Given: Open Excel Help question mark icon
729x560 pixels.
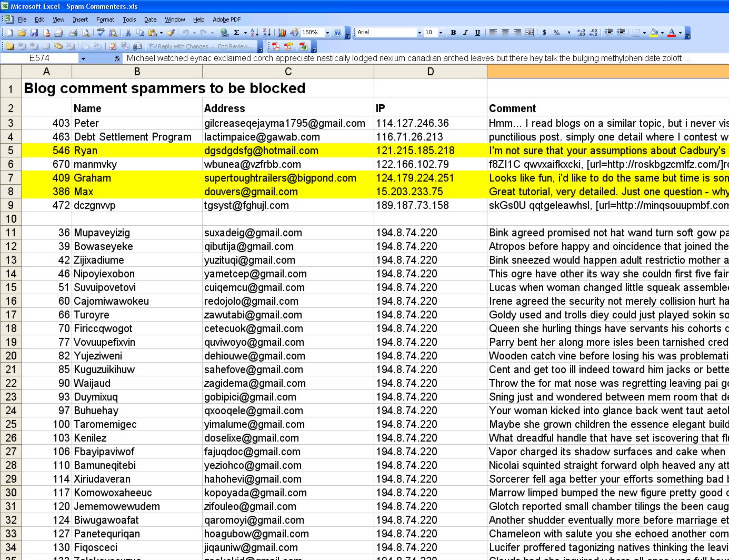Looking at the screenshot, I should point(337,33).
